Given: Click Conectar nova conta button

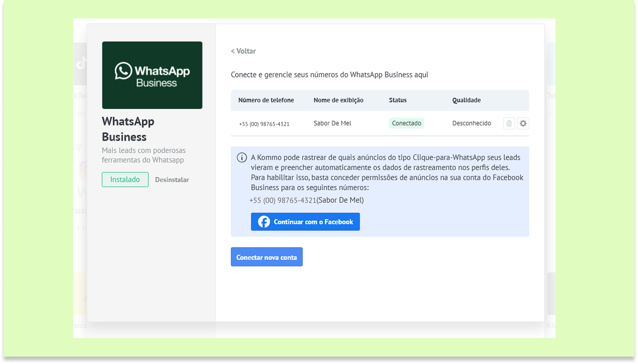Looking at the screenshot, I should [x=267, y=257].
